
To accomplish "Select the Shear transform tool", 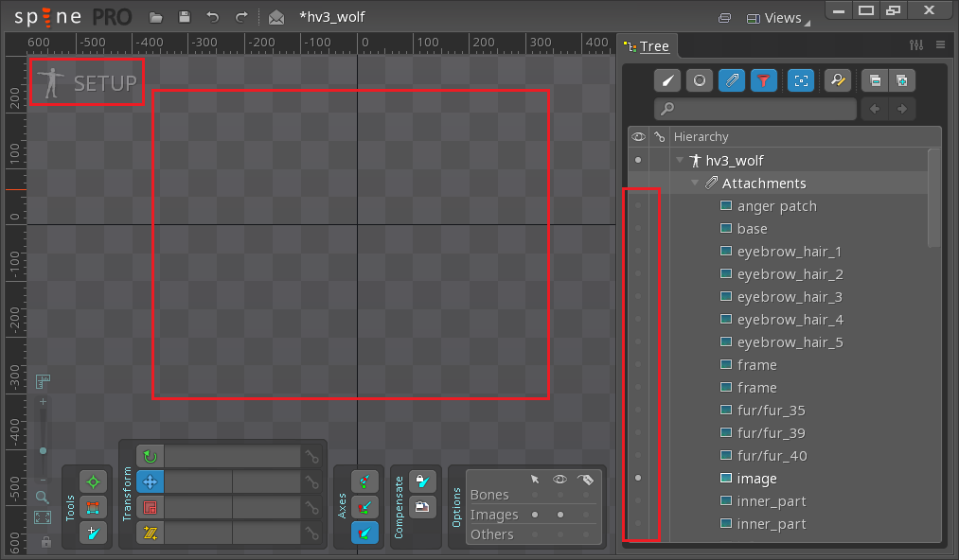I will click(150, 534).
